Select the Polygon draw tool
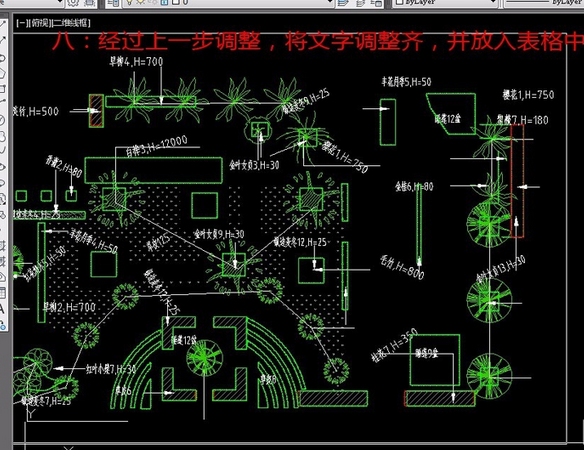The height and width of the screenshot is (450, 584). (3, 73)
